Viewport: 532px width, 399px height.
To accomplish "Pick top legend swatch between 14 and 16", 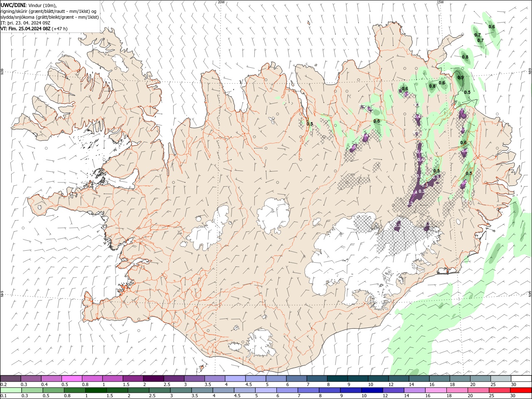I will (419, 379).
